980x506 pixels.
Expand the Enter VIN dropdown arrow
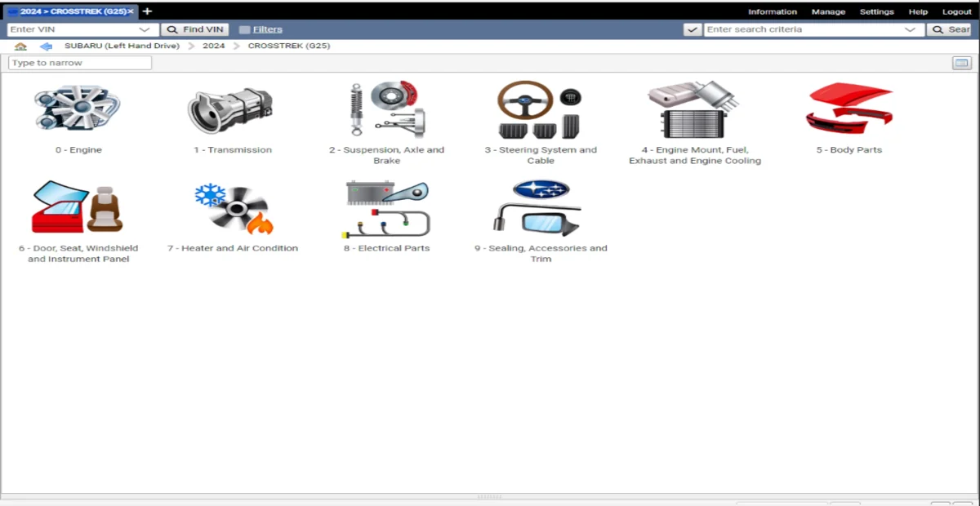click(x=144, y=29)
